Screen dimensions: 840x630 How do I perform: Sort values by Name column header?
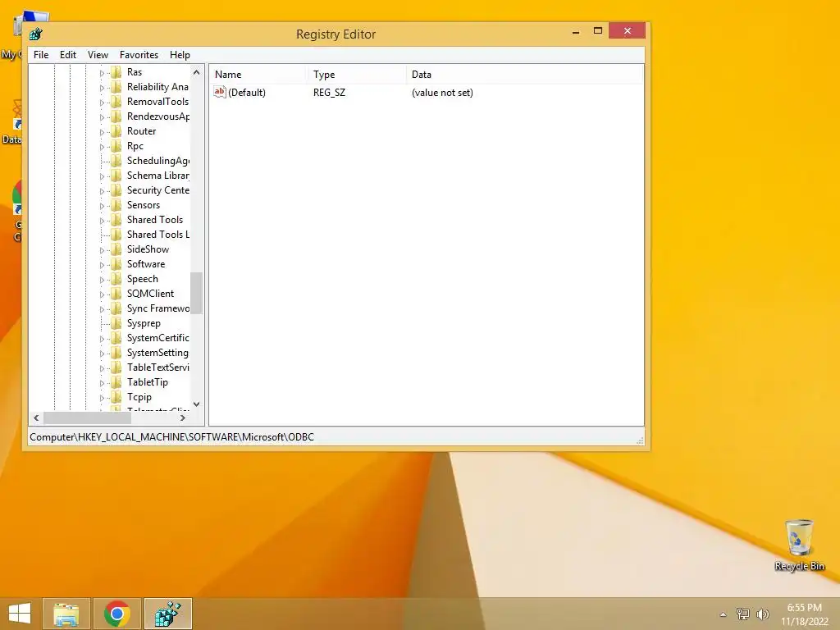pyautogui.click(x=258, y=75)
